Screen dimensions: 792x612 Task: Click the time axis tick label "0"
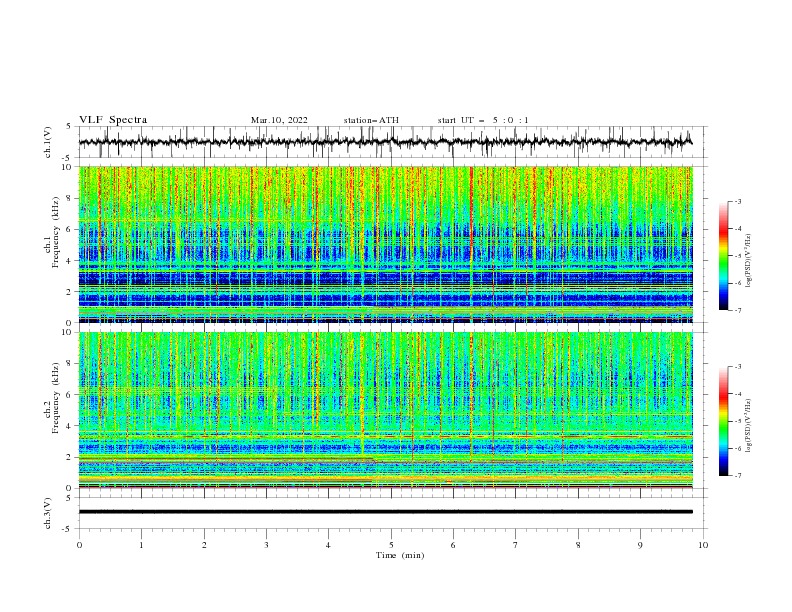79,545
